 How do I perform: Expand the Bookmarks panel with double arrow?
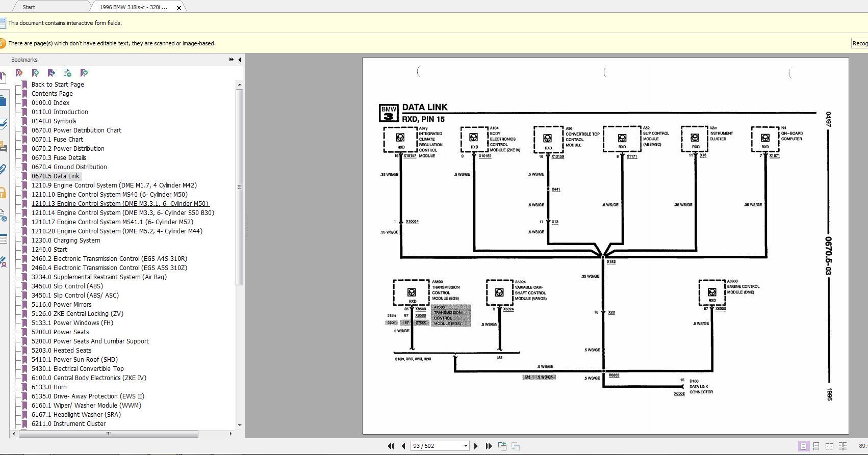[x=232, y=60]
